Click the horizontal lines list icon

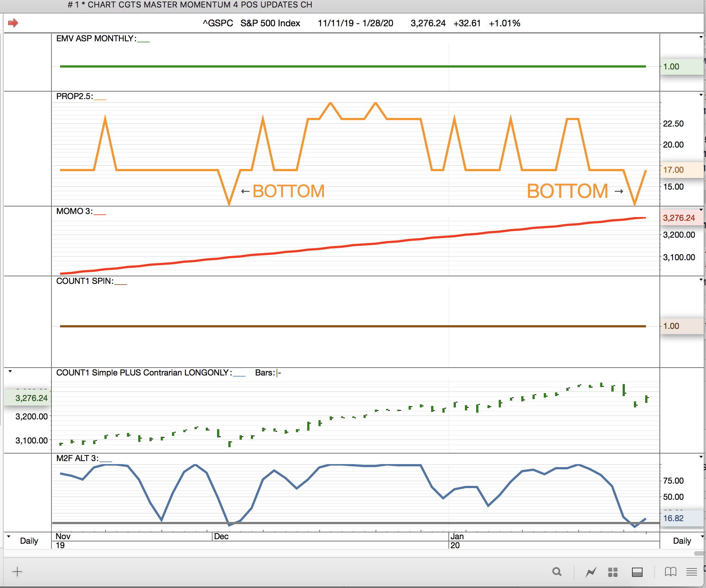691,572
